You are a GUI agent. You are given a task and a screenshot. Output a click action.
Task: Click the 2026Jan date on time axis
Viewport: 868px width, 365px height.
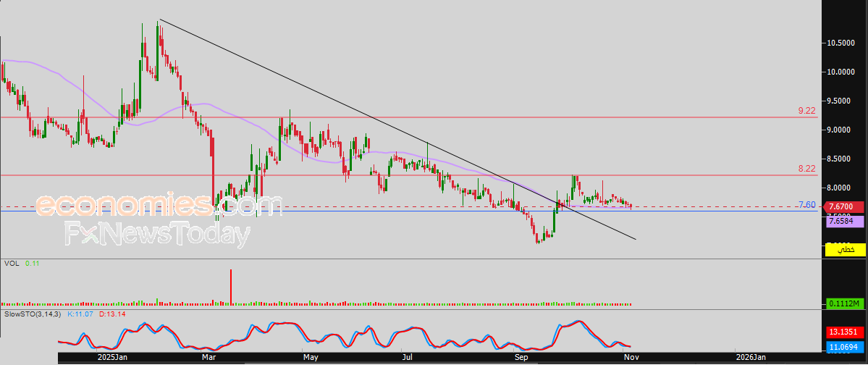pos(751,358)
